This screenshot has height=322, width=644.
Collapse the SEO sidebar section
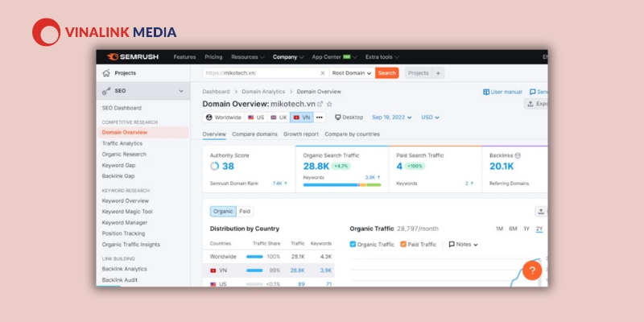point(180,91)
